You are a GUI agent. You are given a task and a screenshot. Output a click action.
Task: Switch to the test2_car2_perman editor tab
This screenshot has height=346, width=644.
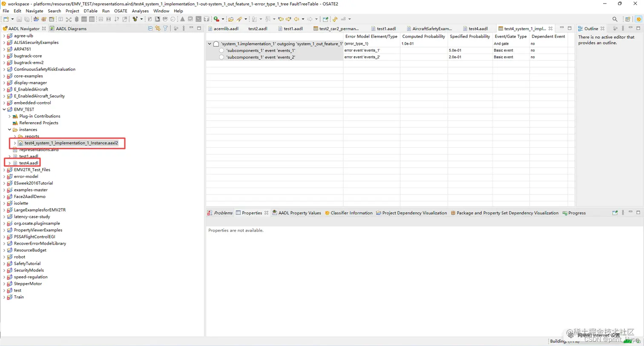(336, 29)
